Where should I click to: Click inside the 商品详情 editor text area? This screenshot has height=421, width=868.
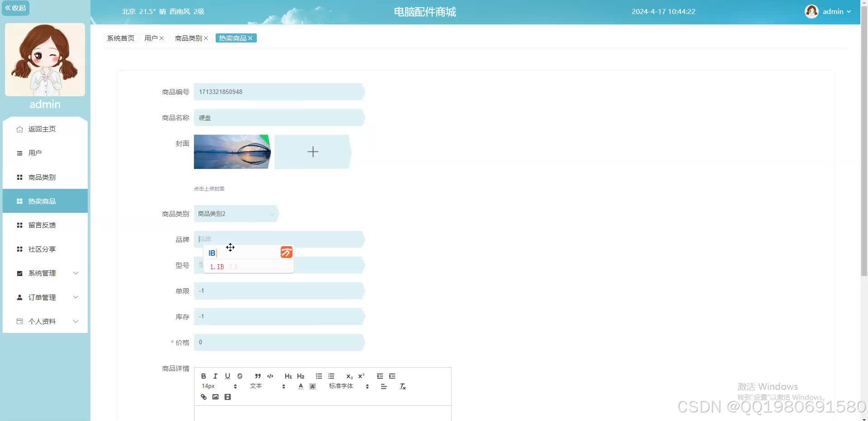[x=323, y=413]
